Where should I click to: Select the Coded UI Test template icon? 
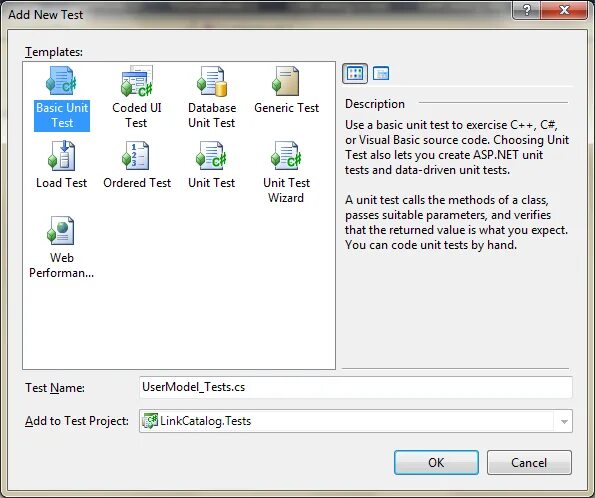pos(137,80)
